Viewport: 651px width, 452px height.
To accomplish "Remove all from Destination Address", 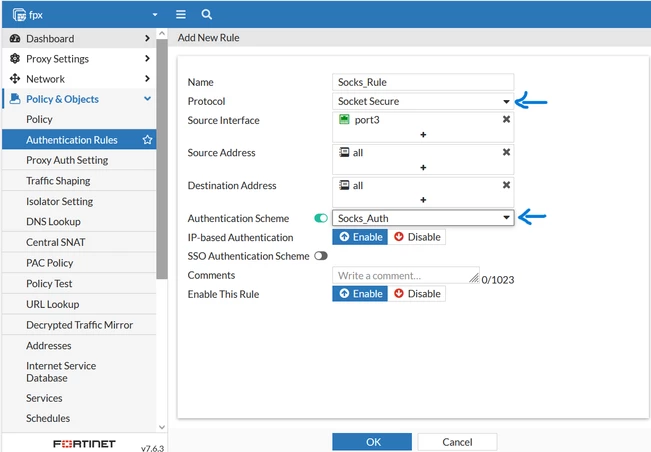I will click(506, 185).
